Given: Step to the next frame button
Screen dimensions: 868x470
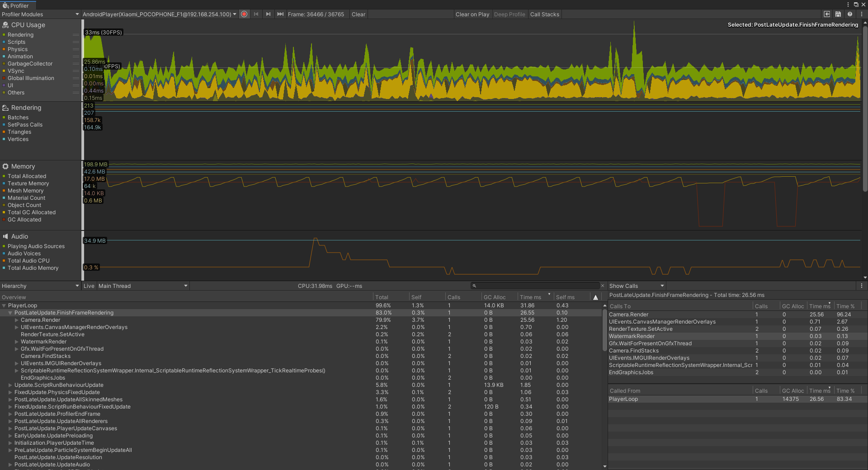Looking at the screenshot, I should pos(268,14).
